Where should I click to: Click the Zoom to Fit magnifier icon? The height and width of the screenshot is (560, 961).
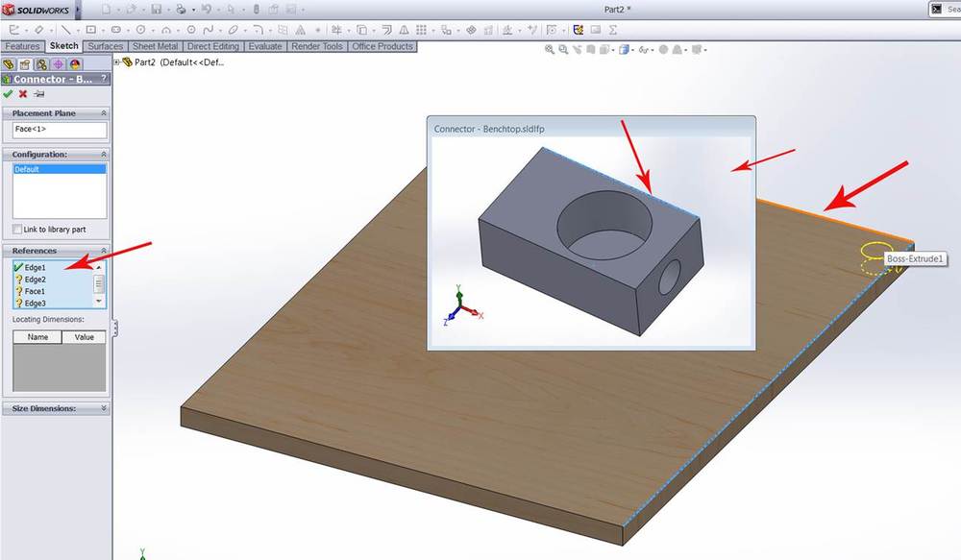(x=550, y=50)
